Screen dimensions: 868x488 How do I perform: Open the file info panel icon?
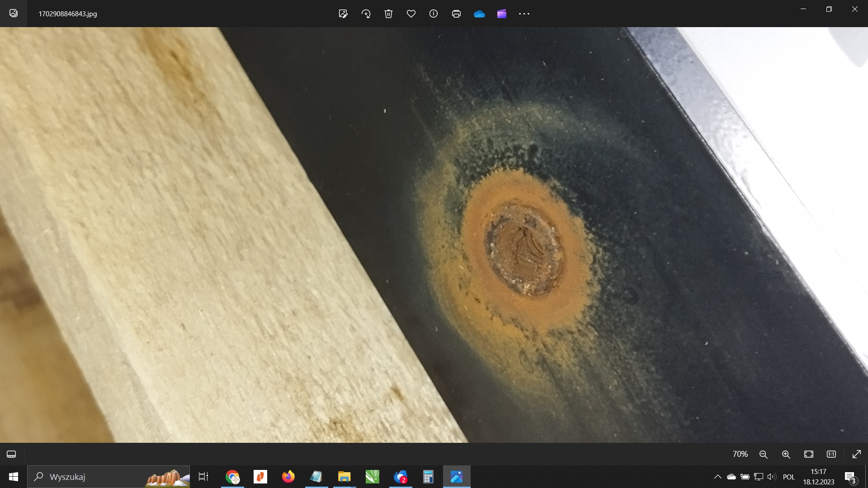(x=434, y=14)
